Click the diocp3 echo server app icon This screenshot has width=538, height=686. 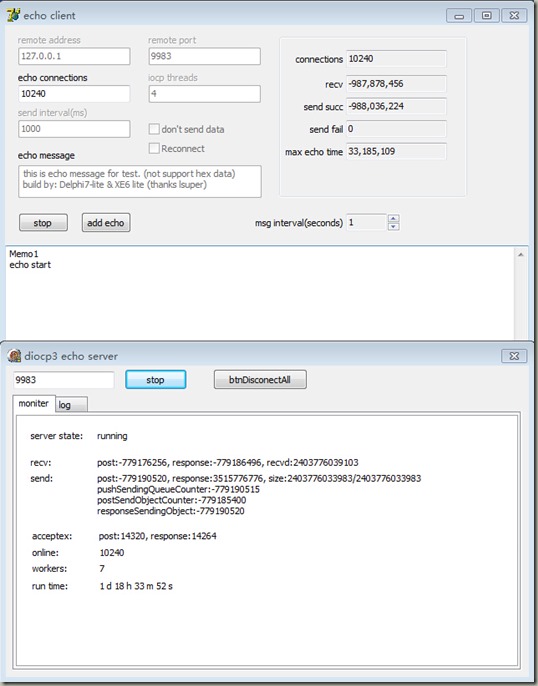pyautogui.click(x=14, y=356)
